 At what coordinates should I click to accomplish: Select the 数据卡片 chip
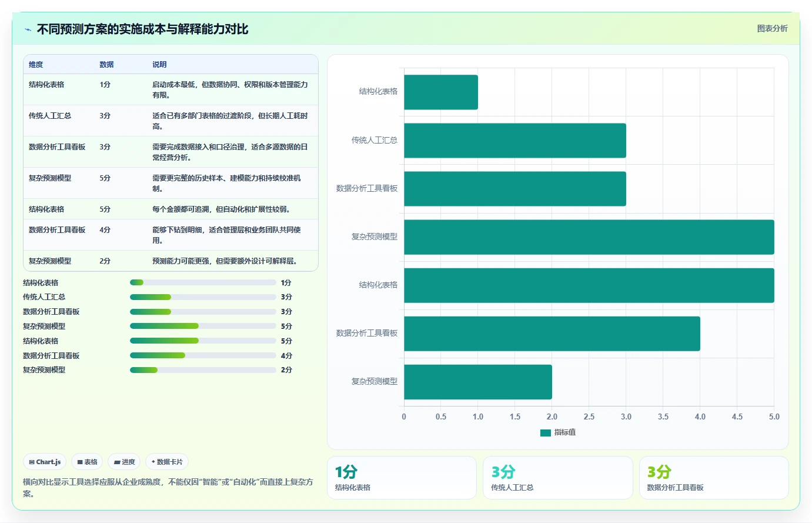coord(167,462)
